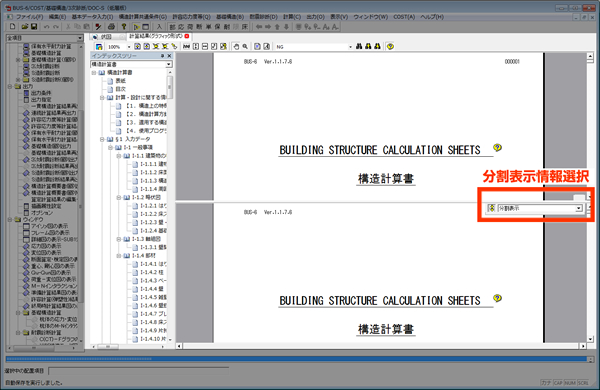Click the A+ enlarge text icon

point(326,26)
